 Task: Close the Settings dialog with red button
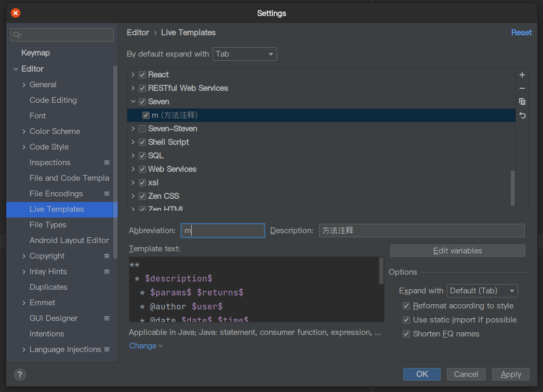click(16, 13)
